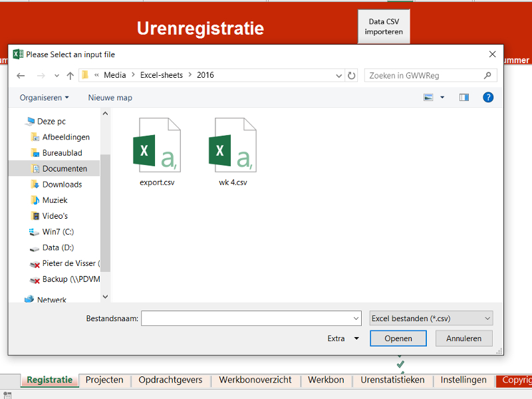This screenshot has height=399, width=532.
Task: Click the navigation pane scroll down arrow
Action: coord(105,297)
